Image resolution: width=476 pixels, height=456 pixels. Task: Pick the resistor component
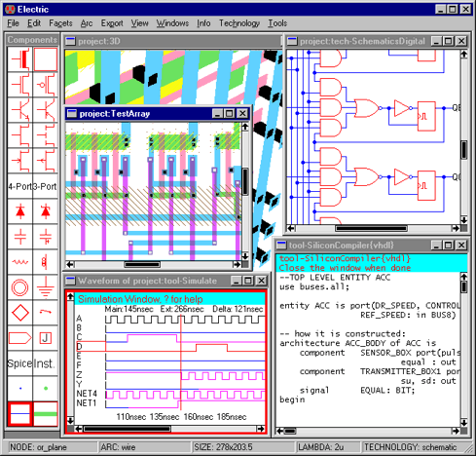[x=20, y=262]
